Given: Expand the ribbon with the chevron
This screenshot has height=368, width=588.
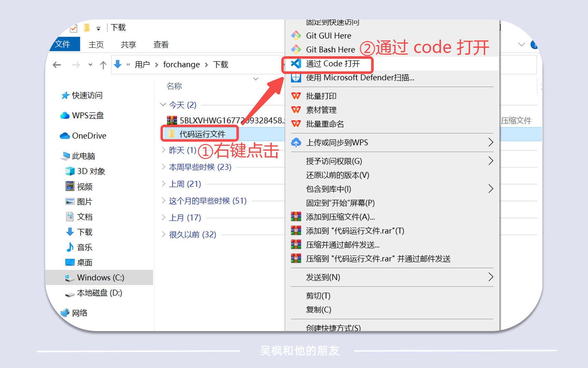Looking at the screenshot, I should click(521, 44).
